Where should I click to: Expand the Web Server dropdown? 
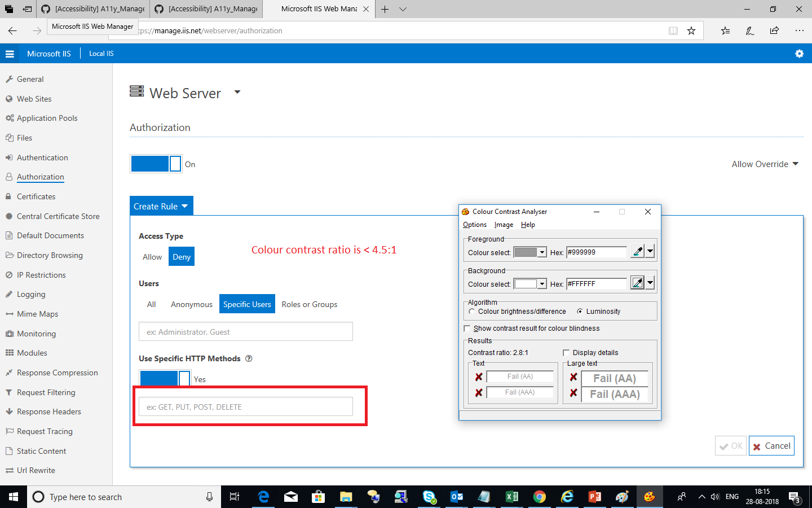[x=237, y=92]
